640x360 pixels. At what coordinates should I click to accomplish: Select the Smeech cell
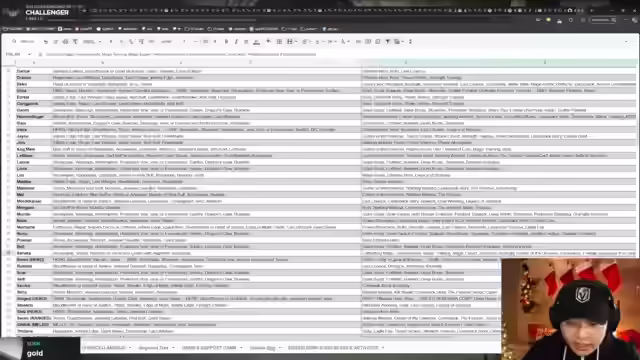[33, 305]
